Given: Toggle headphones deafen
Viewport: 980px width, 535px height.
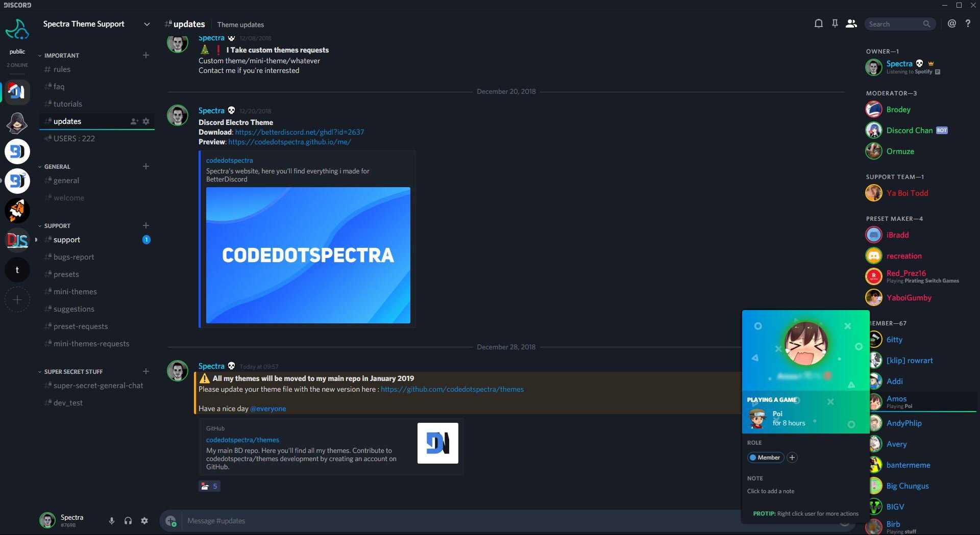Looking at the screenshot, I should click(x=128, y=521).
